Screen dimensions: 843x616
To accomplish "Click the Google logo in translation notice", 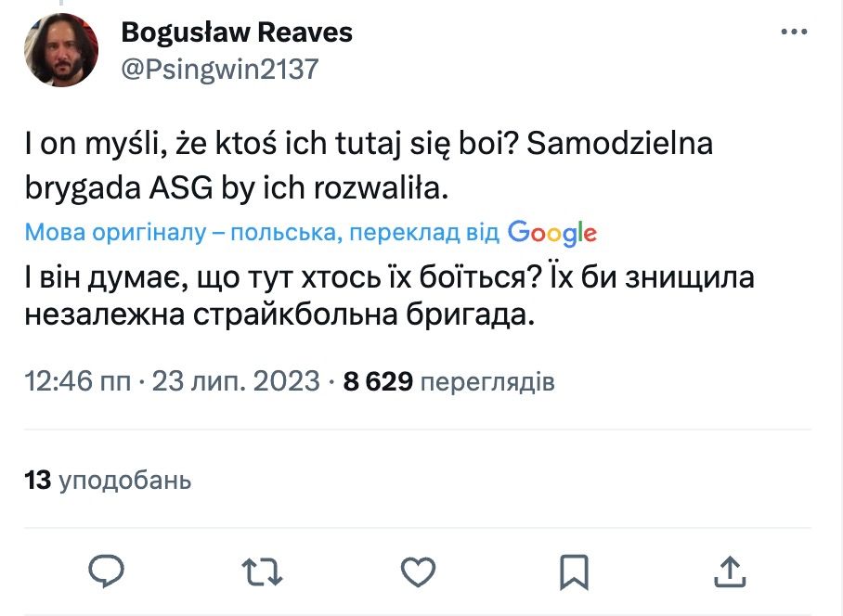I will 551,233.
